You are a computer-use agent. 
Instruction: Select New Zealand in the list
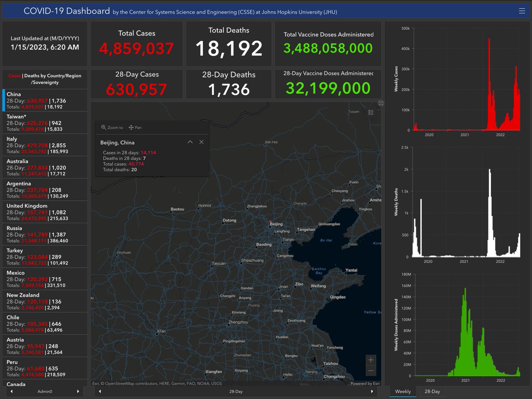pyautogui.click(x=45, y=301)
